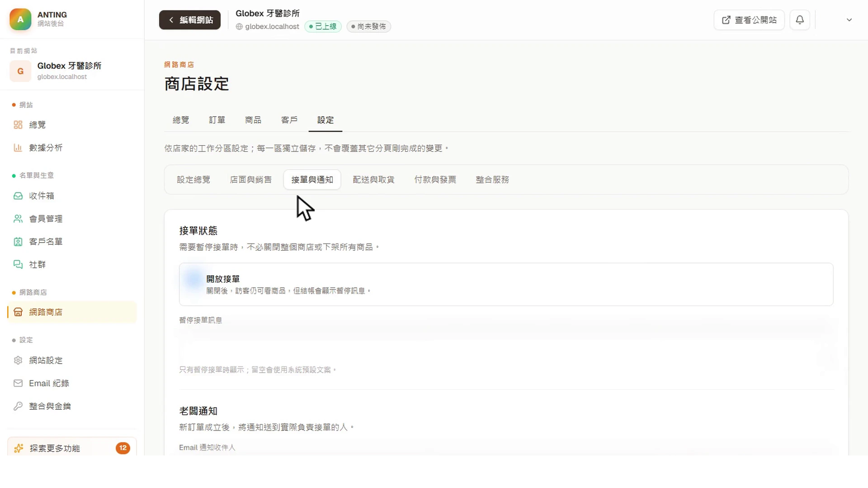Open the 整合服務 sub-tab

(x=492, y=180)
